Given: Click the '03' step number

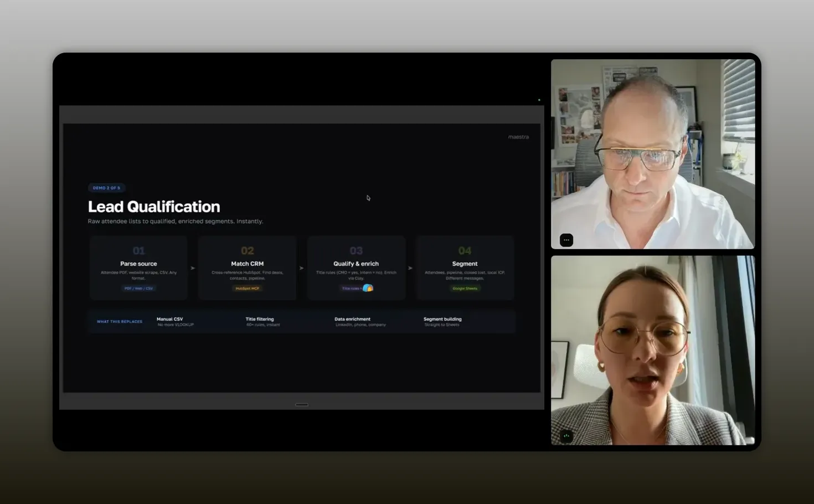Looking at the screenshot, I should pyautogui.click(x=356, y=251).
